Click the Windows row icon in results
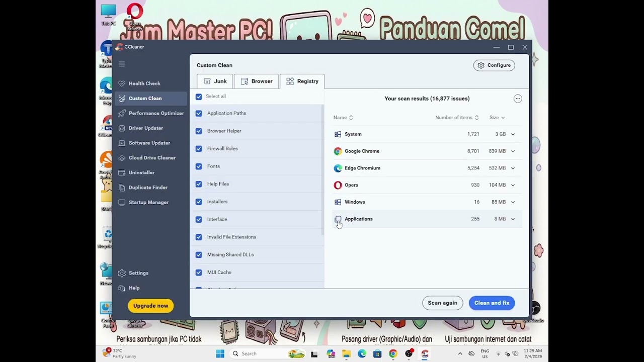This screenshot has width=644, height=362. pos(338,202)
